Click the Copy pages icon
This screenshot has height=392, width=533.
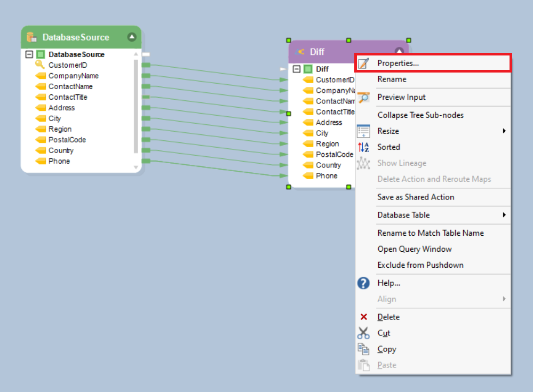tap(363, 349)
